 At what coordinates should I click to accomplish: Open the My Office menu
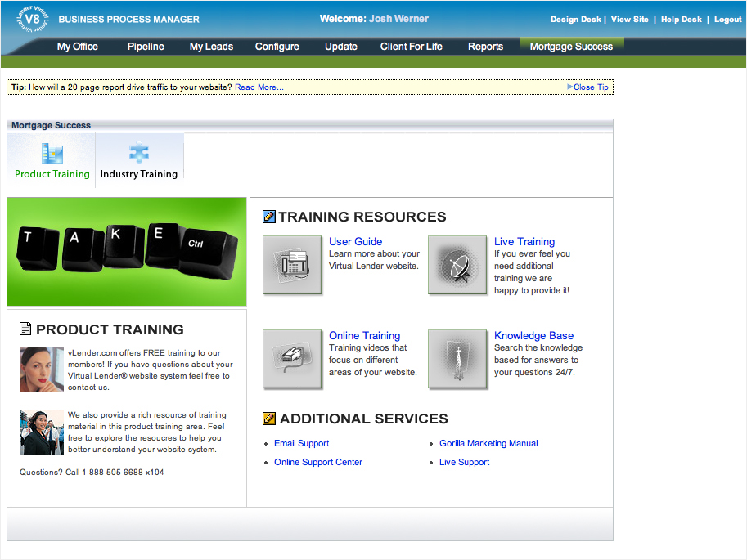click(x=78, y=47)
